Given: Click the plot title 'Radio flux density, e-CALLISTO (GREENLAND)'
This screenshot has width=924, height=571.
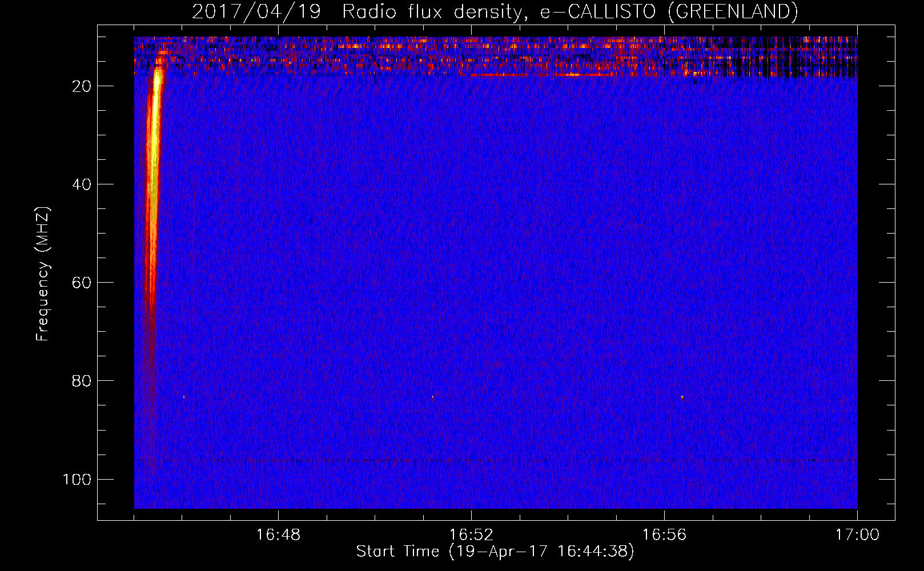Looking at the screenshot, I should point(570,12).
